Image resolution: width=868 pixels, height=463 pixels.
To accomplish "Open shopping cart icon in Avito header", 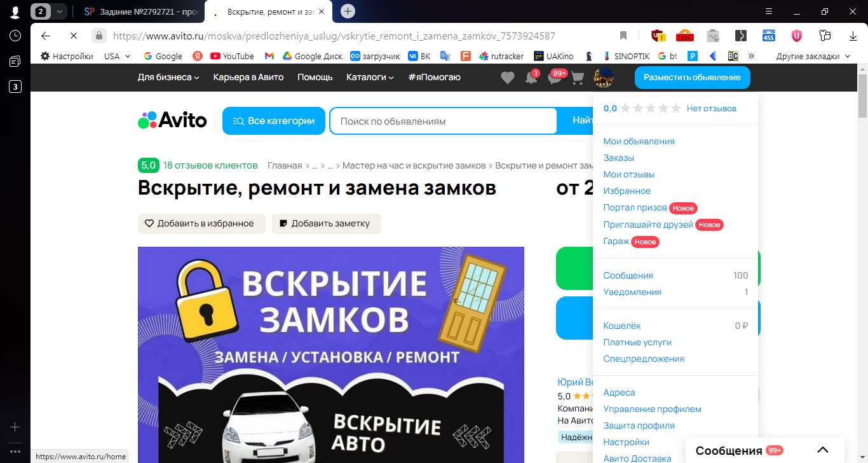I will click(578, 78).
